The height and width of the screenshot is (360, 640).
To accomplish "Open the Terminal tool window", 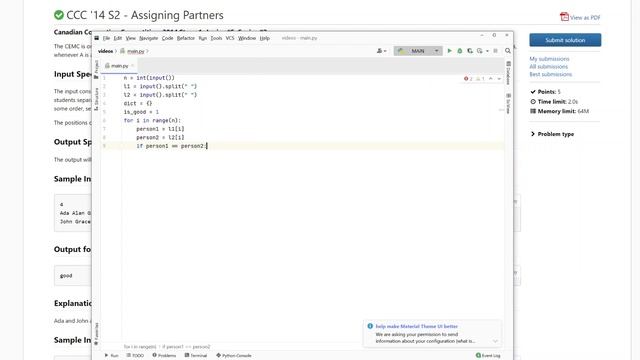I will [x=196, y=356].
